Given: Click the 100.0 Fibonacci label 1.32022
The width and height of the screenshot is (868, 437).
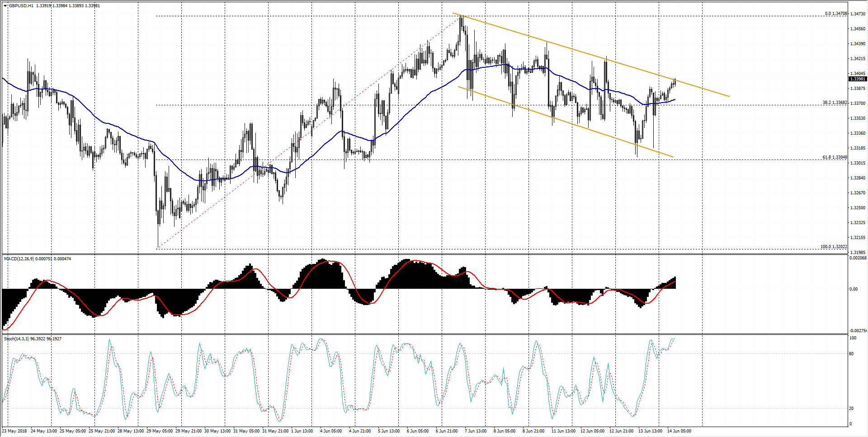Looking at the screenshot, I should (x=834, y=247).
